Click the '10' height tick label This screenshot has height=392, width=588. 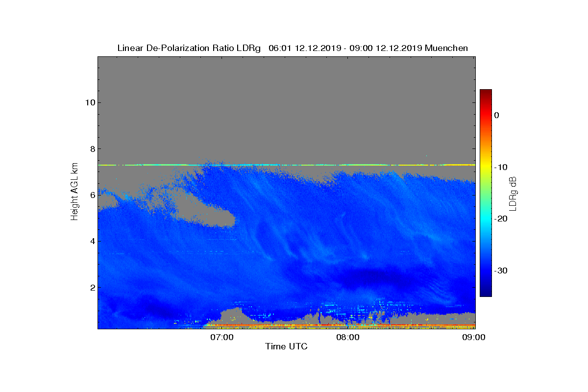89,102
